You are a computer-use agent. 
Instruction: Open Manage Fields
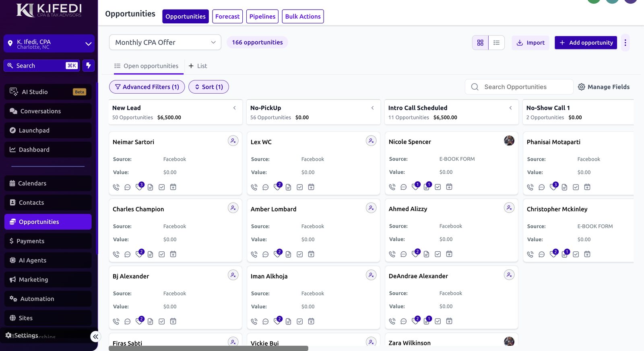(604, 87)
